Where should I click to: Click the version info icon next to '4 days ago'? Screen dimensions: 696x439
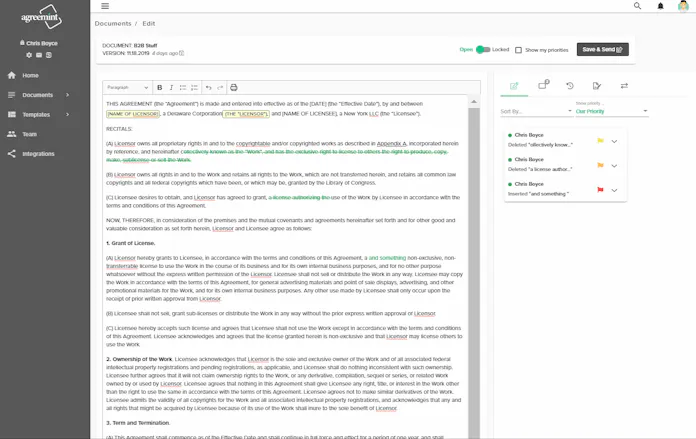click(x=182, y=53)
